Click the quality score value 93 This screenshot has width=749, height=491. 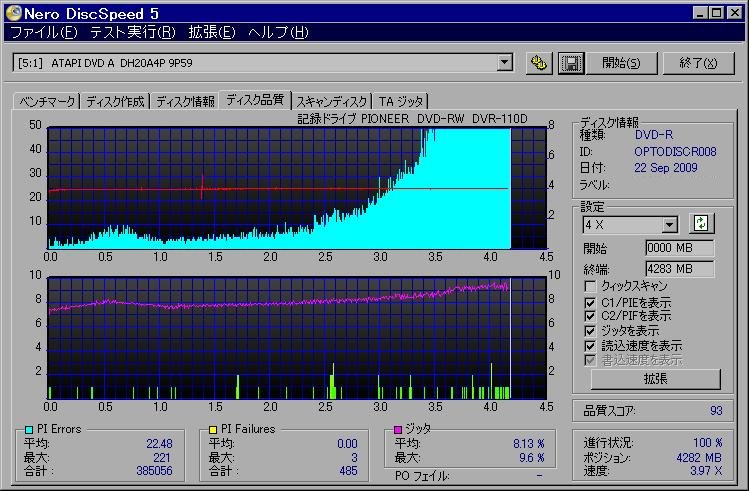coord(716,411)
